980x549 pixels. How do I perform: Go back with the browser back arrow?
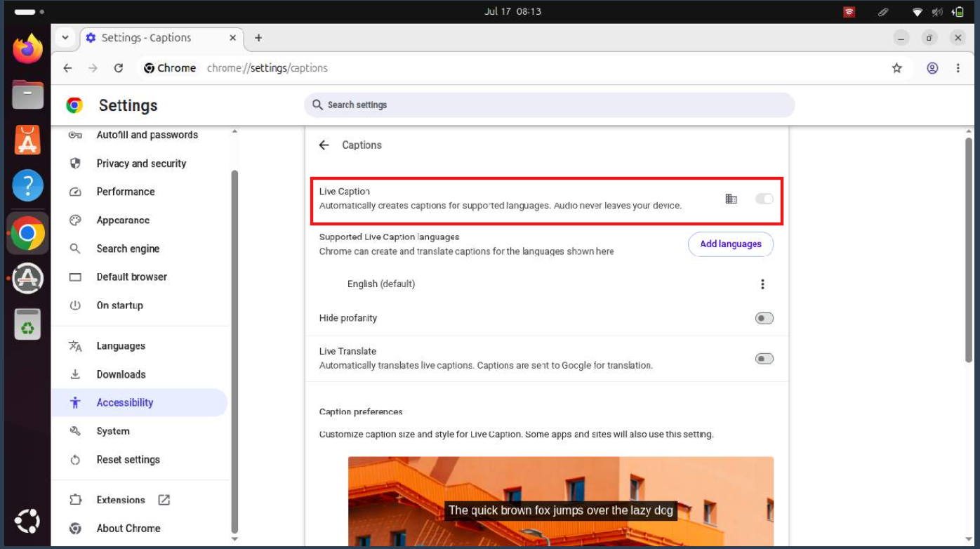tap(67, 68)
